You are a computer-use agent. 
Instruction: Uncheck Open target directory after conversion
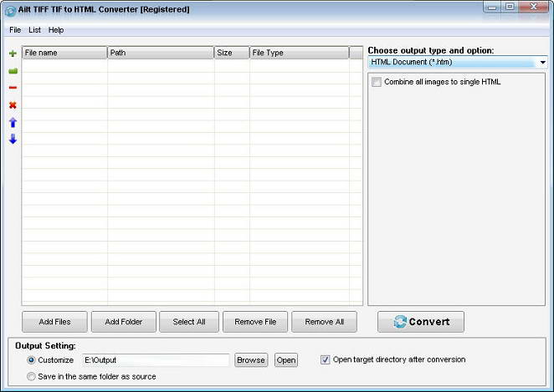[x=325, y=359]
